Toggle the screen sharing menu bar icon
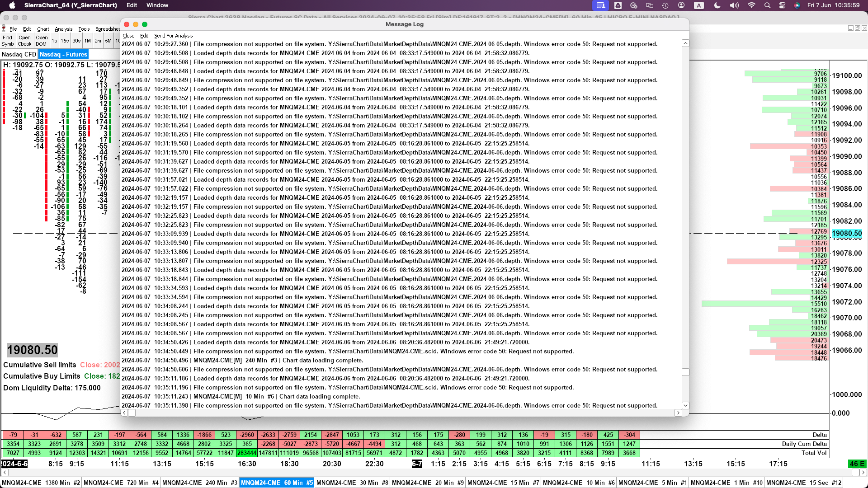 [x=600, y=5]
